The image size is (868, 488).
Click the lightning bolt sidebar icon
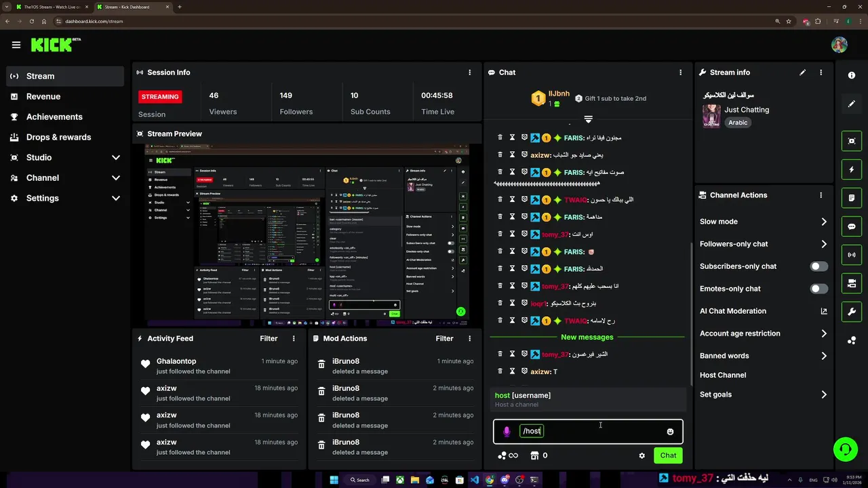[x=852, y=169]
